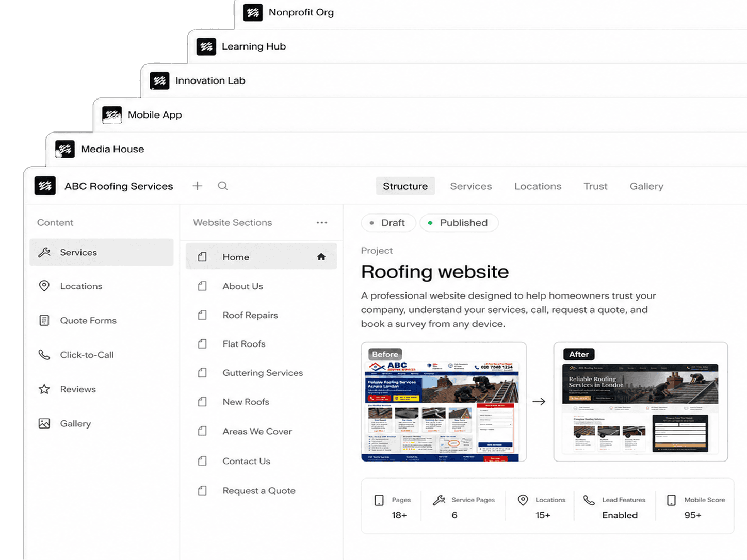Click the Service Pages wrench icon

point(439,500)
